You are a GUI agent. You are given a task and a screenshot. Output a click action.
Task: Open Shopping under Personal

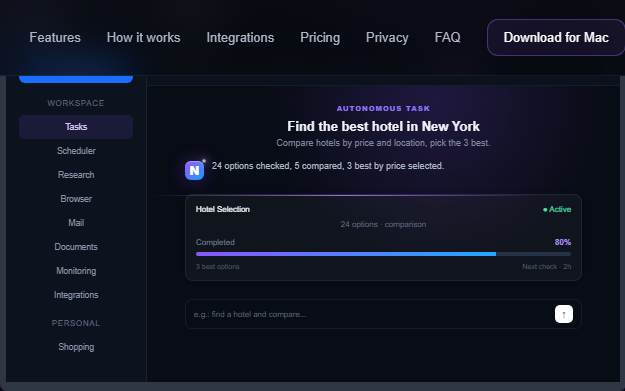click(x=76, y=347)
